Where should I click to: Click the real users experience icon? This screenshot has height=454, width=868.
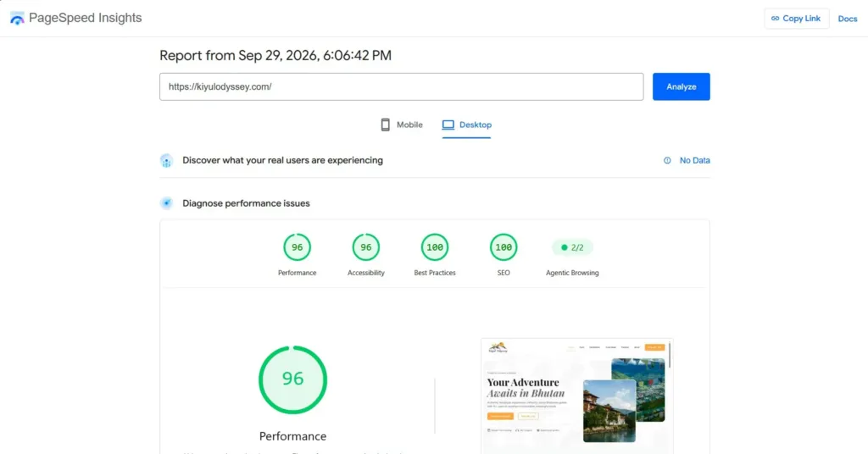(x=167, y=160)
